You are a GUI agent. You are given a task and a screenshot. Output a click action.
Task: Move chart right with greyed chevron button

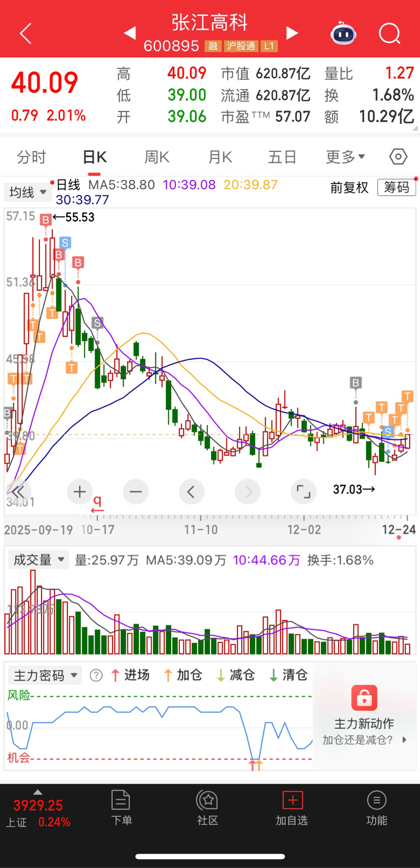click(248, 491)
